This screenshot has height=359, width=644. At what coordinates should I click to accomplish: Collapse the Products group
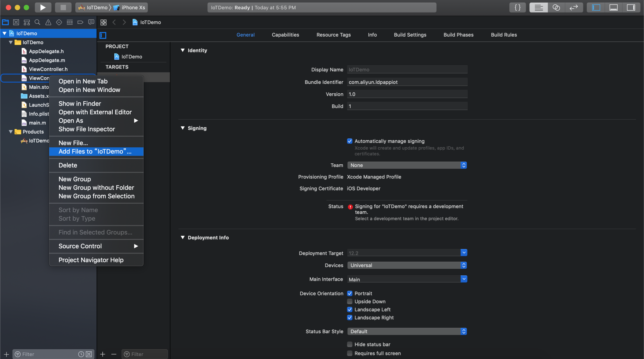coord(11,132)
